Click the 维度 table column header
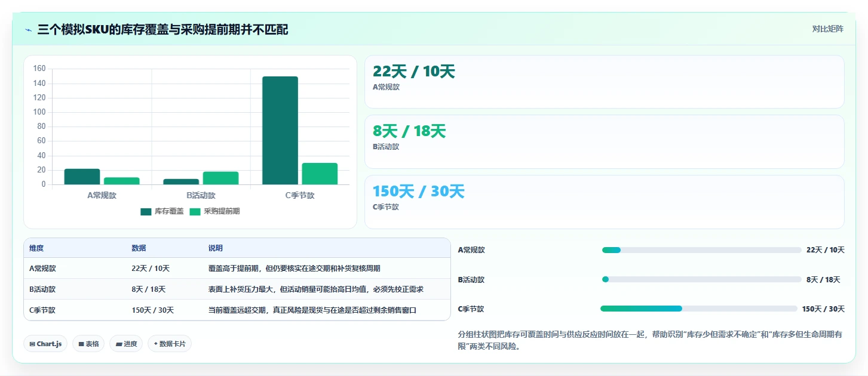868x376 pixels. [x=36, y=248]
